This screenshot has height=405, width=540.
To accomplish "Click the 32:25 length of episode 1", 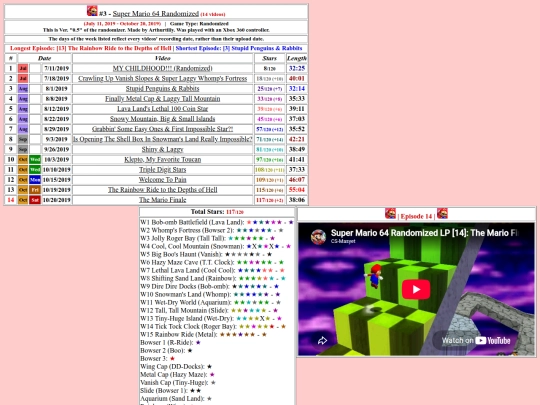I will tap(297, 68).
